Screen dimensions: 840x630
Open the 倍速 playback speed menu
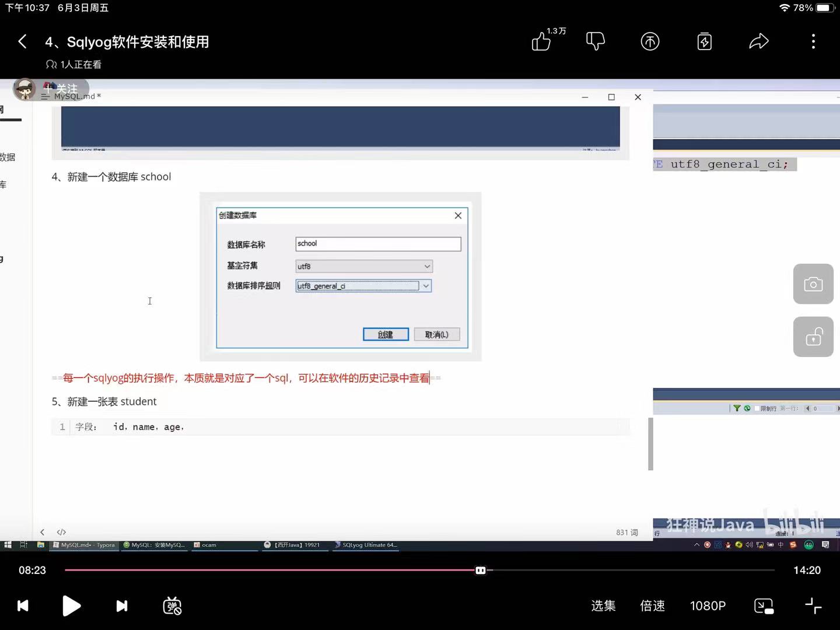click(652, 606)
